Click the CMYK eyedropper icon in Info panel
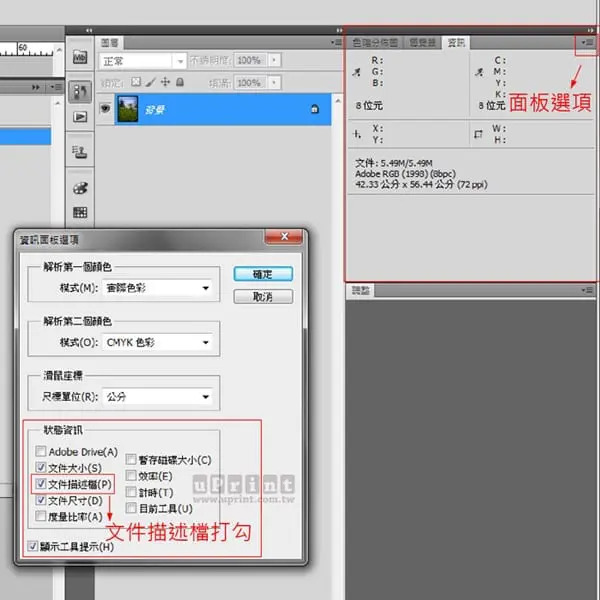The height and width of the screenshot is (600, 600). pos(479,72)
